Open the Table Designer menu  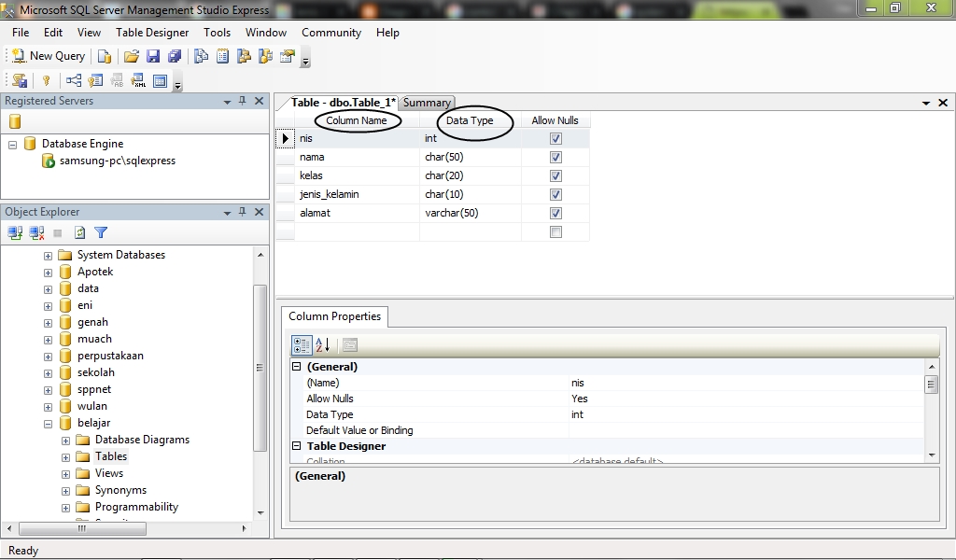(x=152, y=33)
